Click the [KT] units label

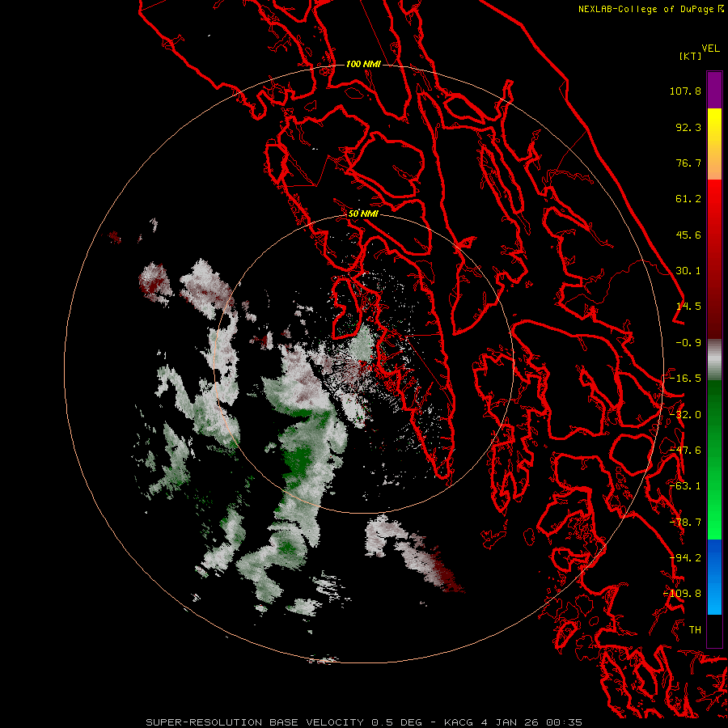[x=690, y=56]
